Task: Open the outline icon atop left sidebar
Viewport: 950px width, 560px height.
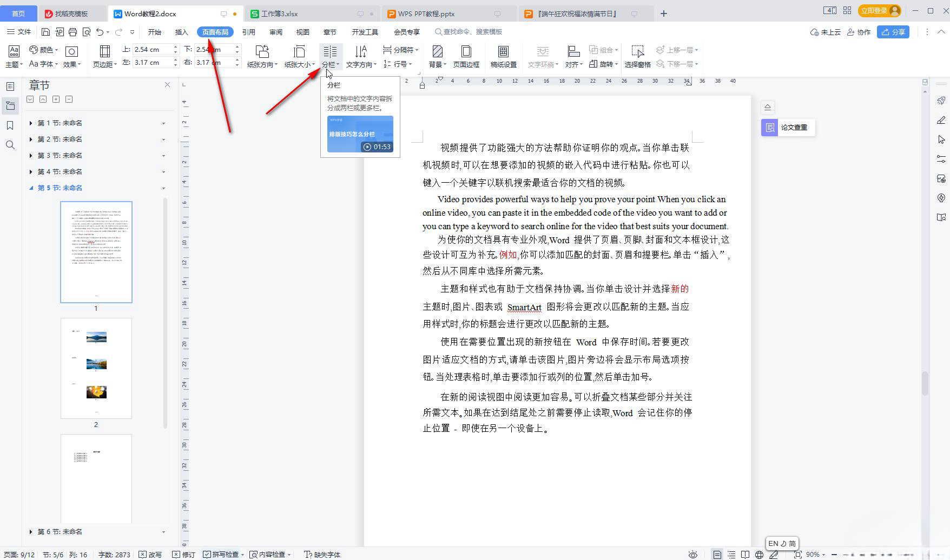Action: coord(10,86)
